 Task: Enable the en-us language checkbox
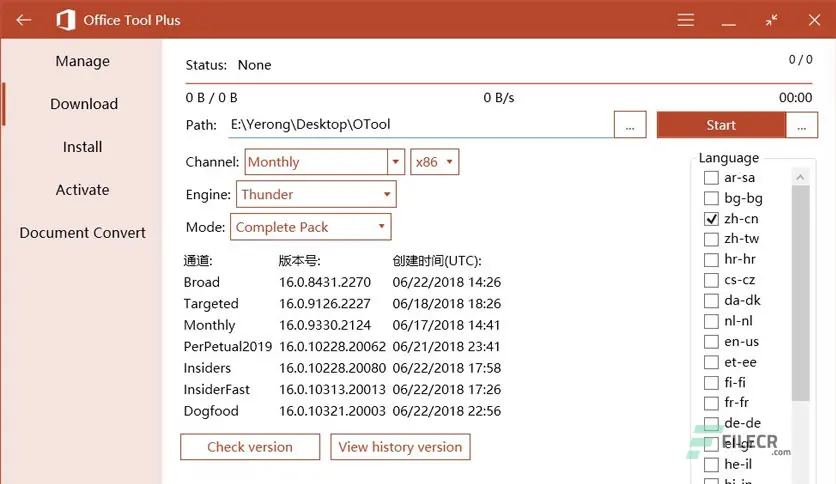tap(711, 342)
